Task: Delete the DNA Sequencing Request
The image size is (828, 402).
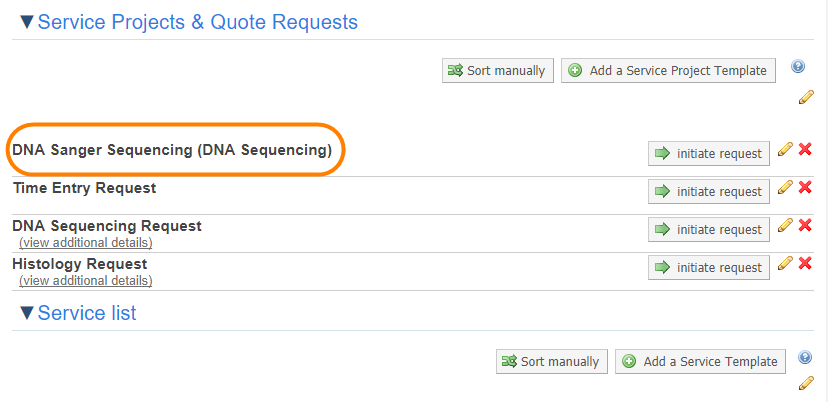Action: (x=805, y=225)
